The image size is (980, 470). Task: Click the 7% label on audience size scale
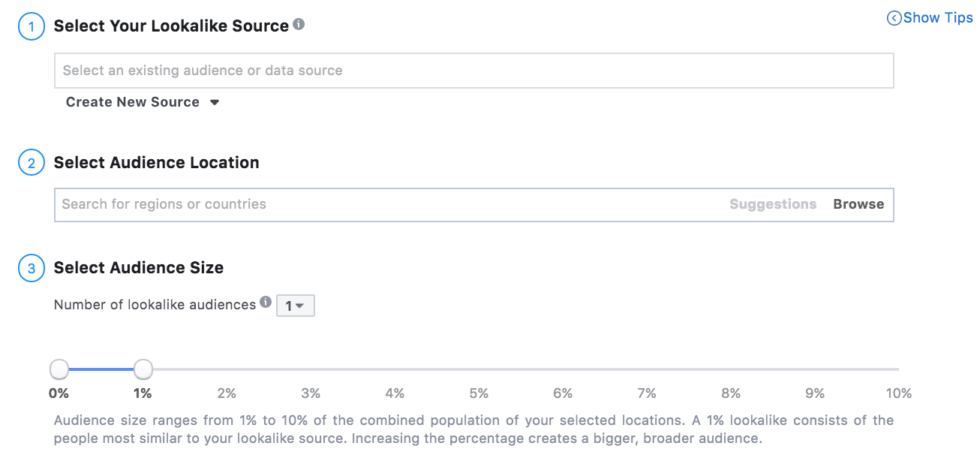tap(647, 393)
